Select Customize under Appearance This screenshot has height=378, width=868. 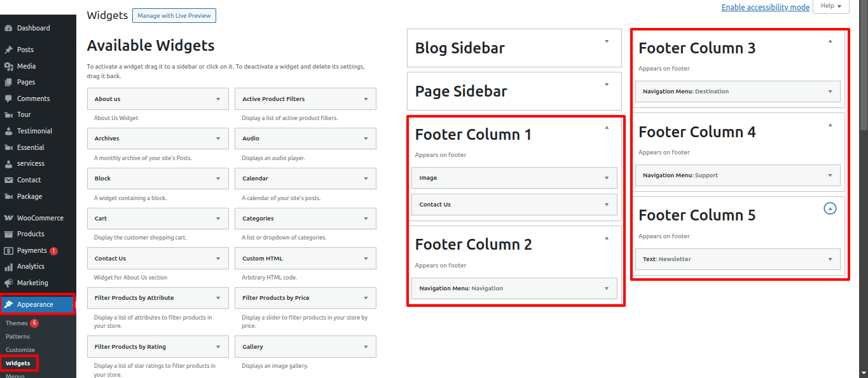(x=20, y=349)
